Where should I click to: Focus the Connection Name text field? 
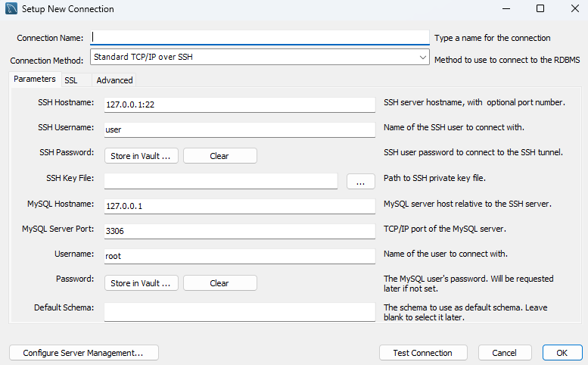tap(260, 38)
